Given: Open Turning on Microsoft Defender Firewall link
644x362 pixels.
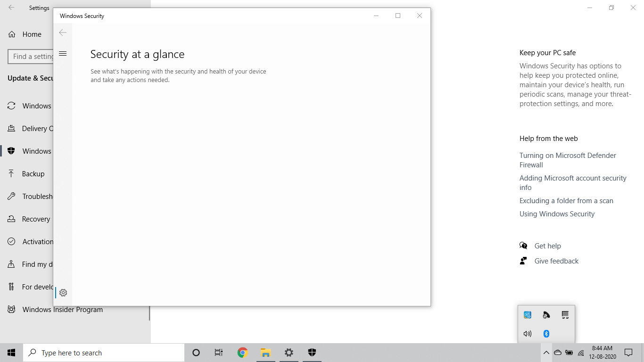Looking at the screenshot, I should coord(568,160).
